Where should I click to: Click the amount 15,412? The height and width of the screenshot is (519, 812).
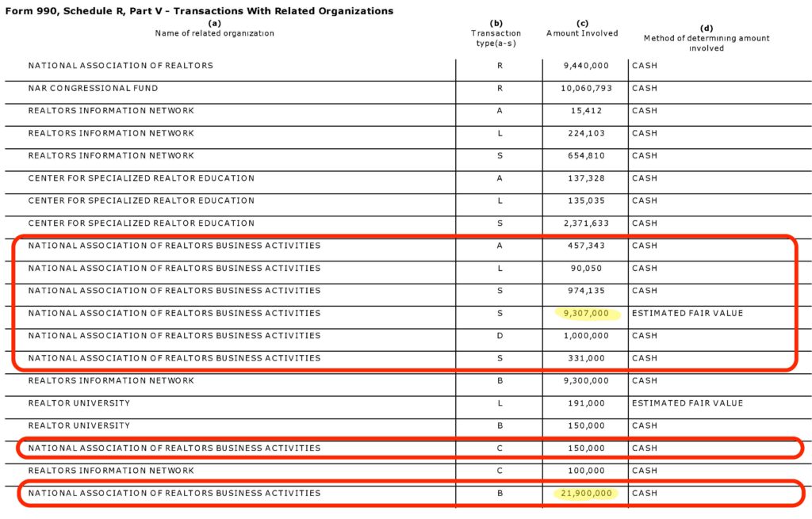point(586,111)
